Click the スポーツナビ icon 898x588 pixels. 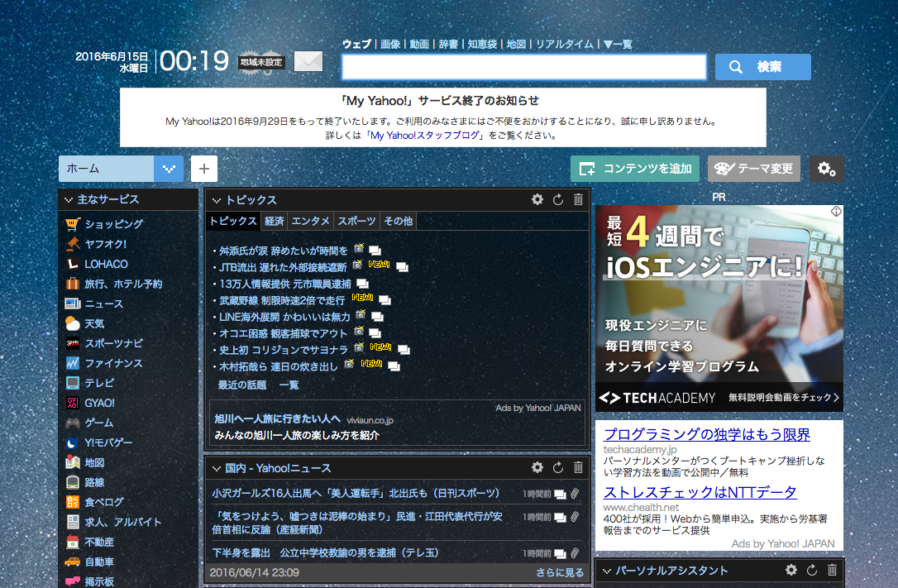(72, 343)
